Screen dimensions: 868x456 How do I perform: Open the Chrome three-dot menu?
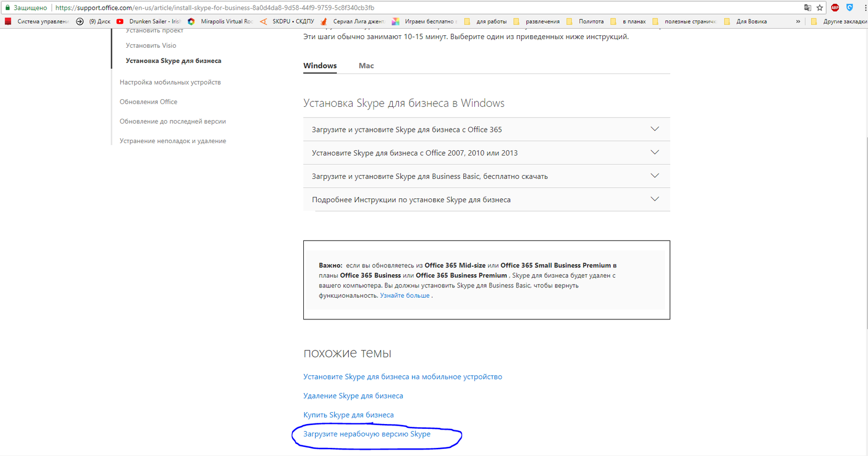[x=865, y=8]
